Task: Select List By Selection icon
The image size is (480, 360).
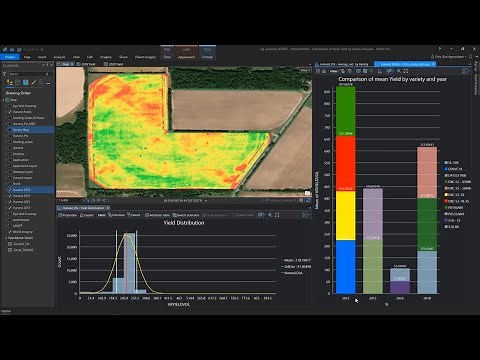Action: (25, 83)
